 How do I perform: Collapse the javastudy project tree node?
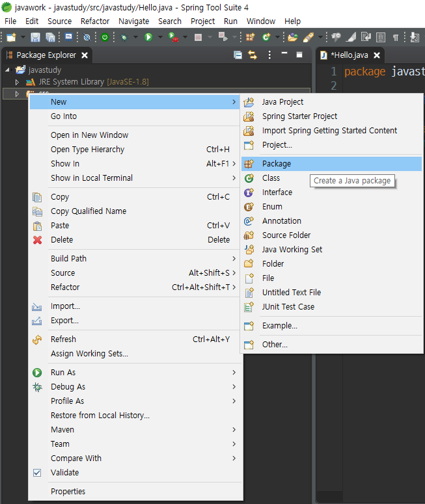point(7,70)
